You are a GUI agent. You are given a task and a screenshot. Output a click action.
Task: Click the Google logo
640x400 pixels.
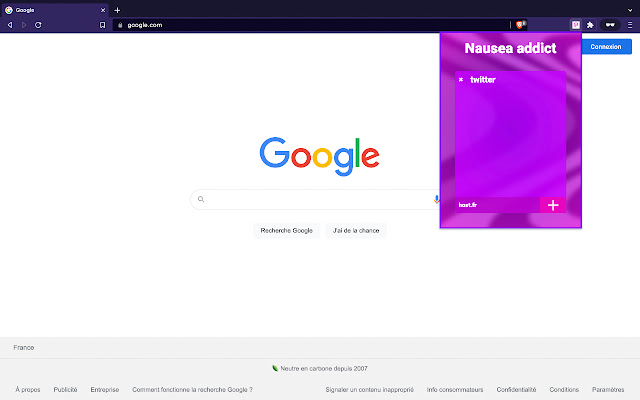coord(320,156)
